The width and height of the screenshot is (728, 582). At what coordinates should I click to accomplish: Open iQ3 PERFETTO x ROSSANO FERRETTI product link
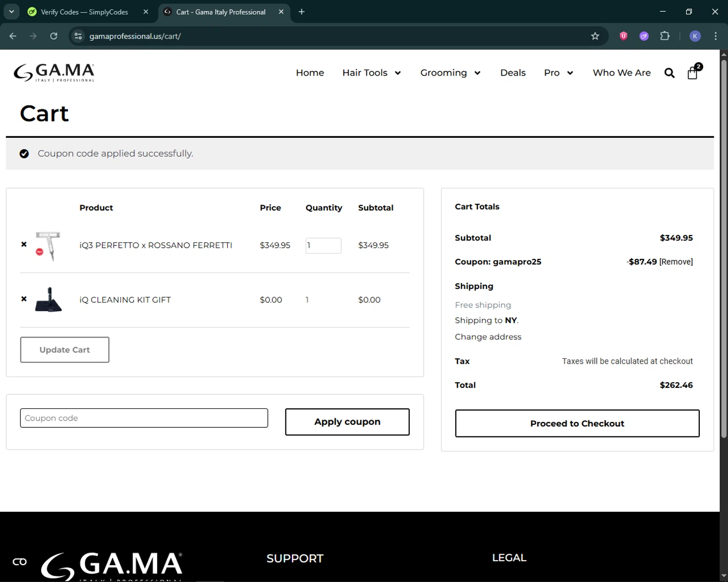156,245
